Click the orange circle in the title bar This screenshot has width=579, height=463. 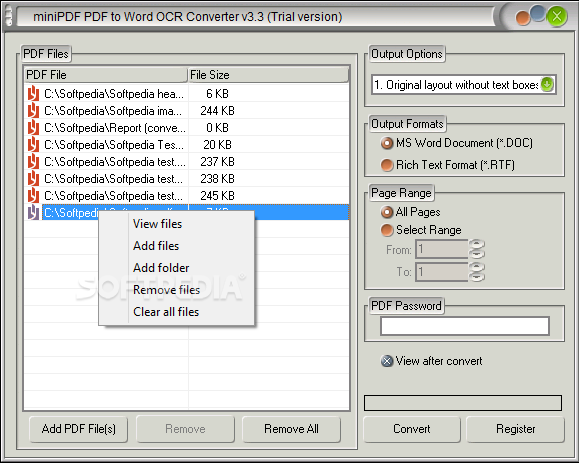point(523,18)
